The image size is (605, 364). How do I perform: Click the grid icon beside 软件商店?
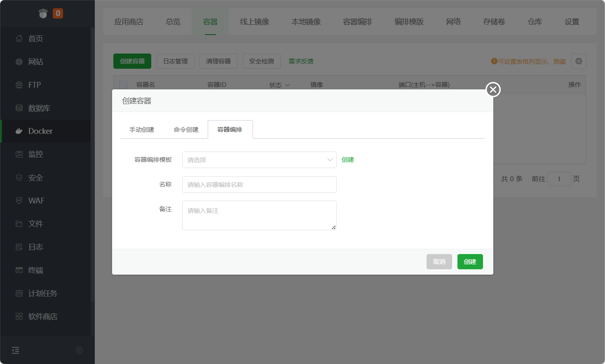pos(19,316)
